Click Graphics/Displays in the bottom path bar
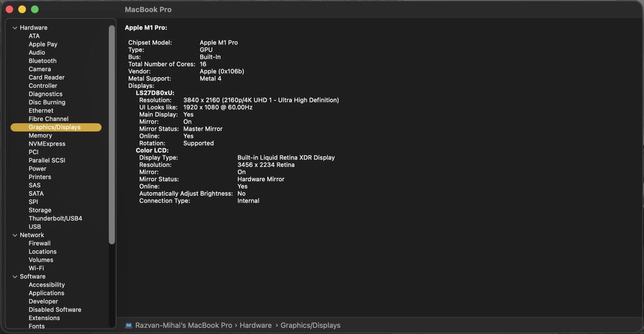Image resolution: width=644 pixels, height=334 pixels. click(x=310, y=326)
